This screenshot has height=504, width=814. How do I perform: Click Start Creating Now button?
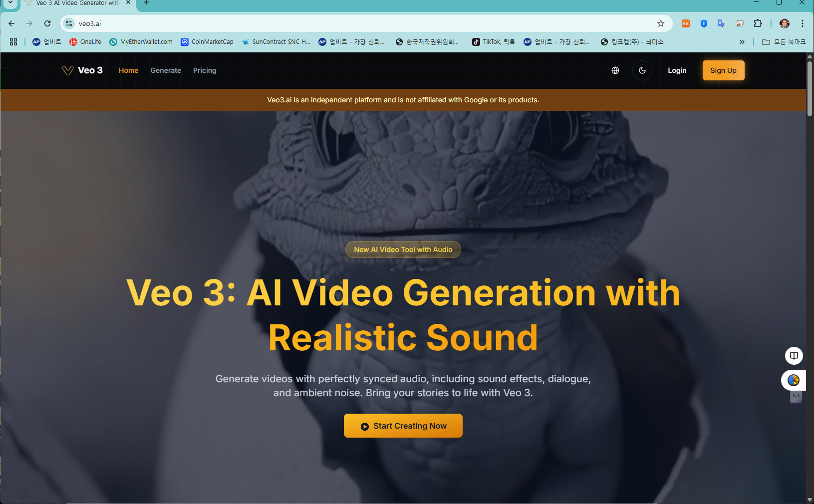point(403,426)
